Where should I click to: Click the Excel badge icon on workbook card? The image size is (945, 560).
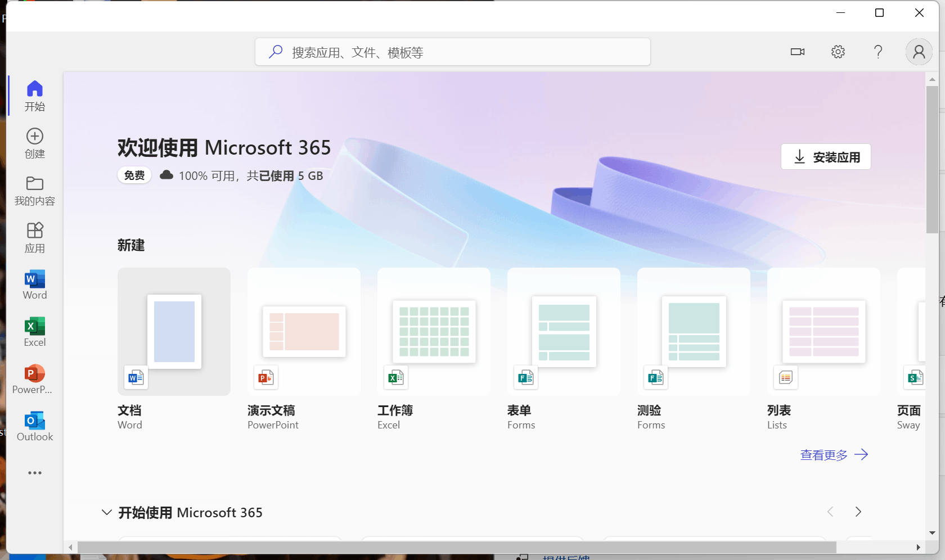[x=395, y=378]
